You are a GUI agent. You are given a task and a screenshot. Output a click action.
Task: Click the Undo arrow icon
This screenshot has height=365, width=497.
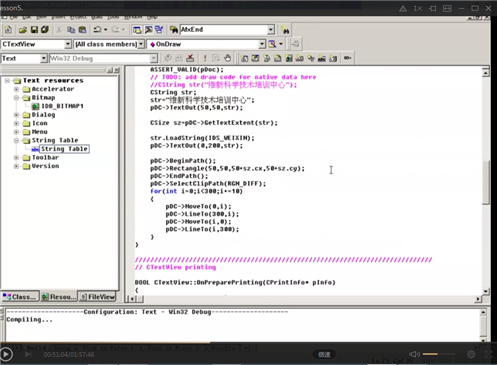[x=97, y=30]
